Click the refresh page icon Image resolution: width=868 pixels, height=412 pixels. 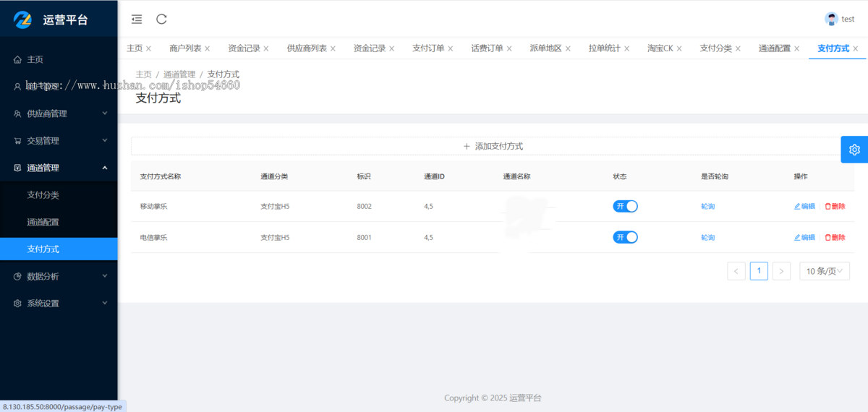click(x=161, y=20)
